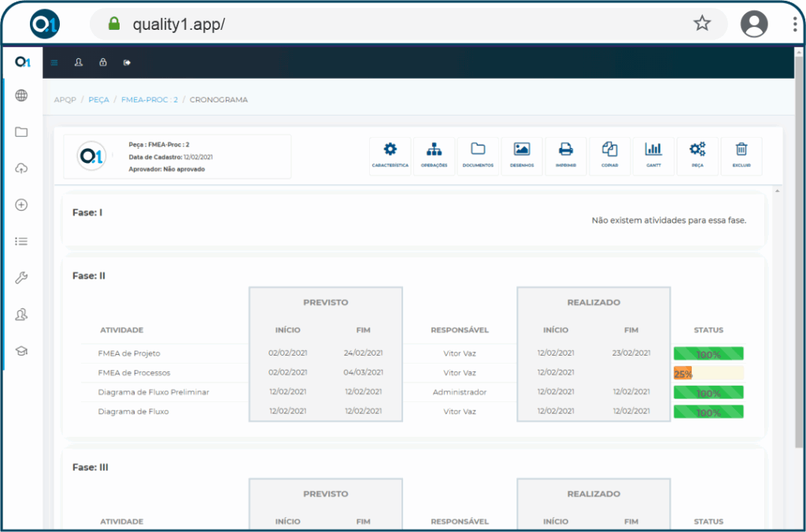Viewport: 806px width, 532px height.
Task: Click the PREVISTO header in Fase II
Action: [x=325, y=303]
